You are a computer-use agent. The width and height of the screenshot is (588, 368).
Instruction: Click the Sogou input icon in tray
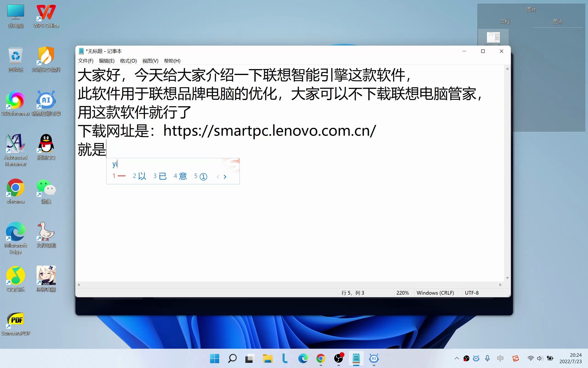(x=516, y=358)
